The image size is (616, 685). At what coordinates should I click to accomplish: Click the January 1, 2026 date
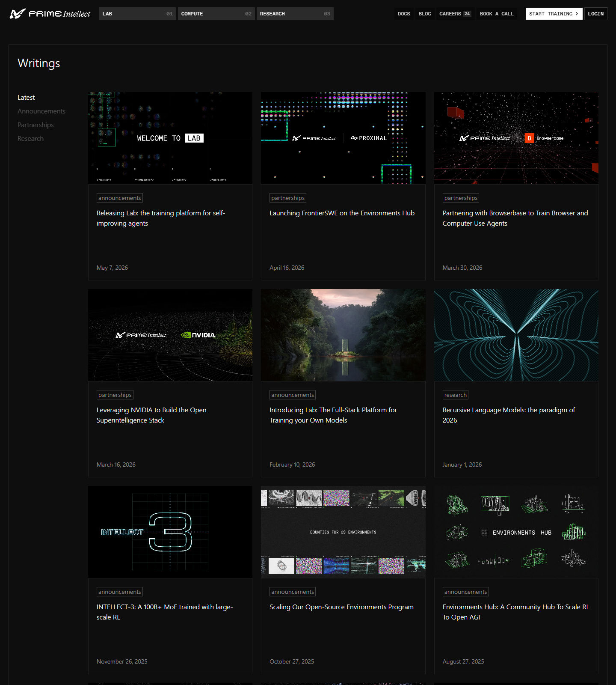462,465
